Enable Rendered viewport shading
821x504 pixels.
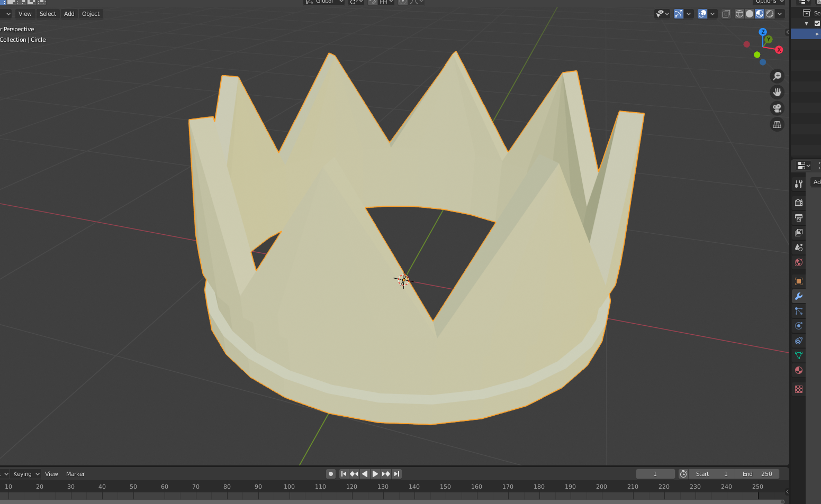[x=769, y=14]
